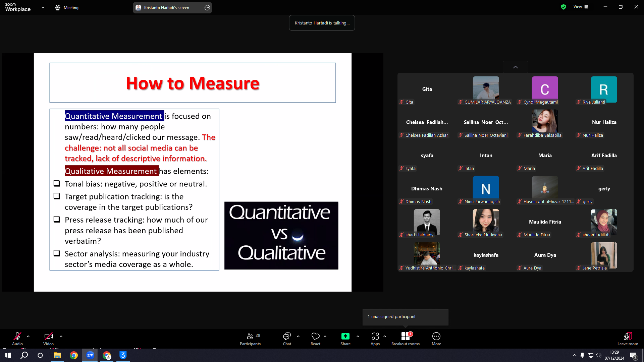Start camera with Video button
644x362 pixels.
click(48, 339)
